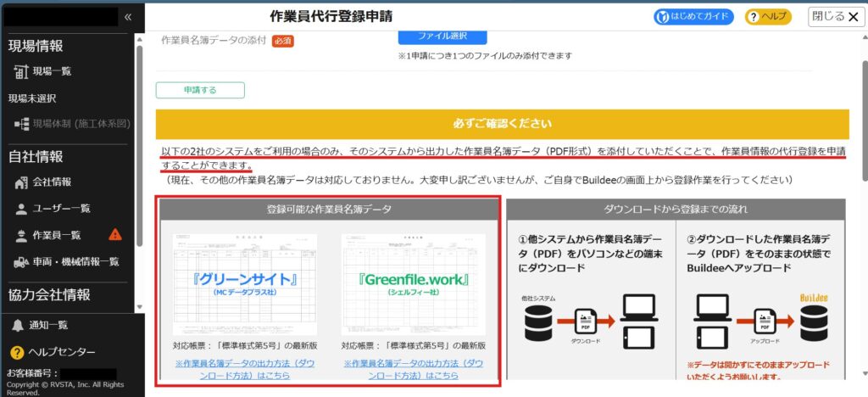The image size is (868, 397).
Task: Click the ファイル選択 button
Action: (x=442, y=36)
